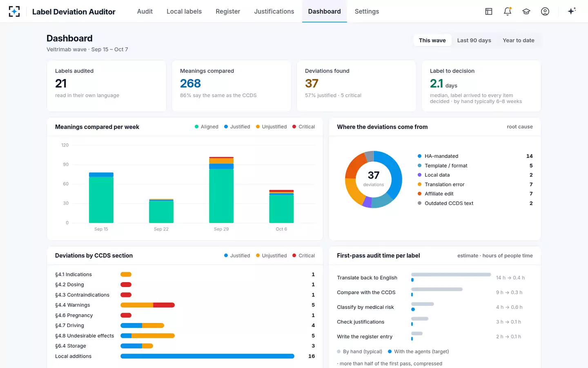Open the user account profile icon

545,11
